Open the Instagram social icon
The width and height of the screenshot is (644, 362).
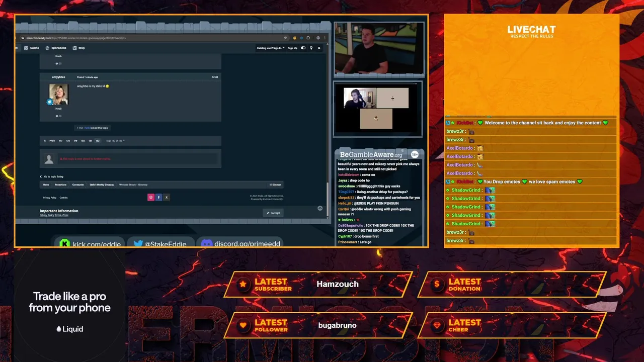(150, 198)
